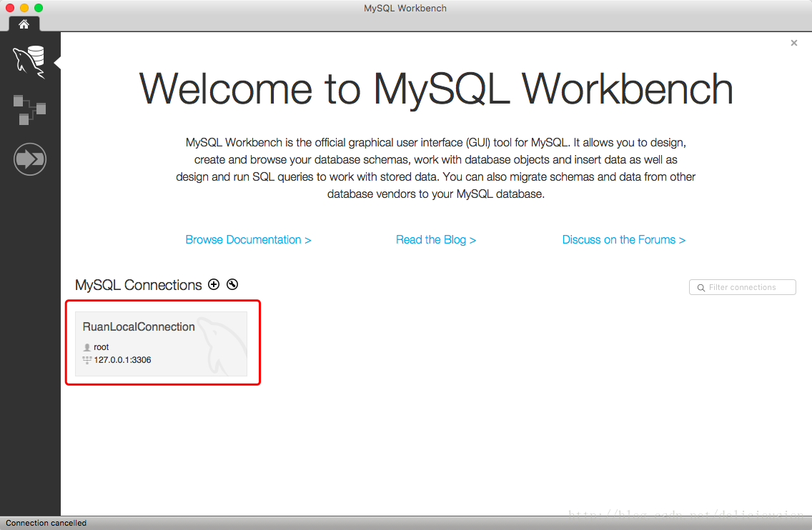Follow the Read the Blog link
812x530 pixels.
coord(436,240)
